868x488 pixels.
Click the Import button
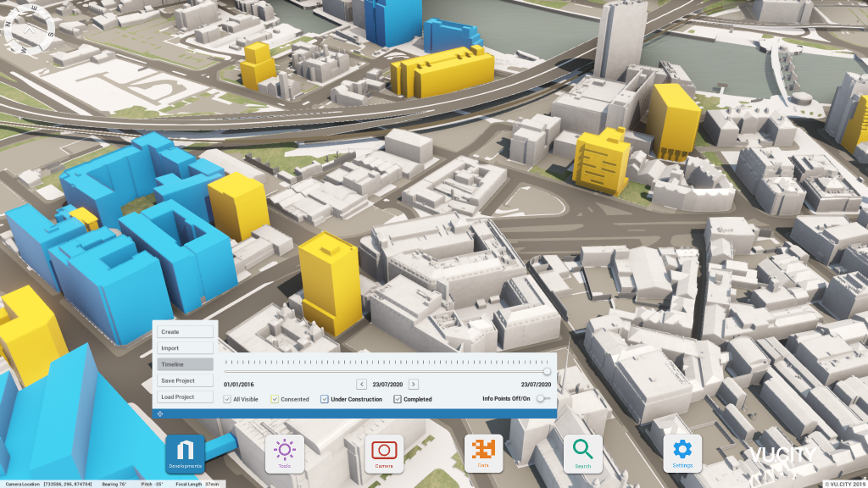click(x=185, y=348)
